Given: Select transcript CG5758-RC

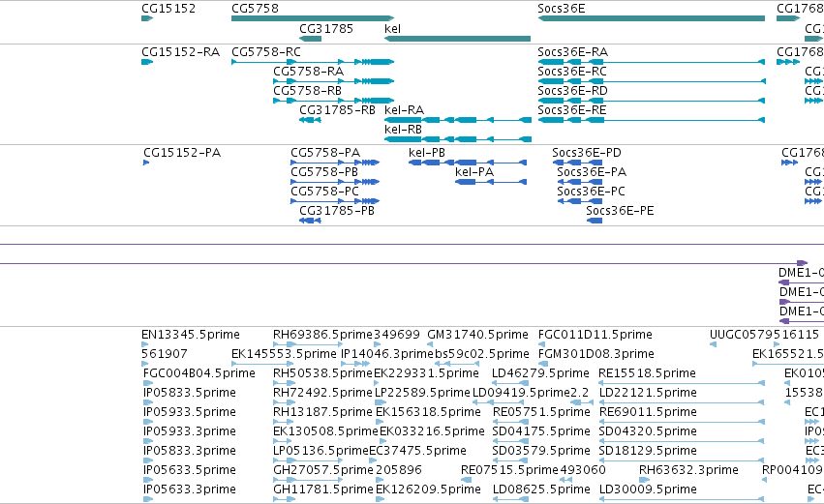Looking at the screenshot, I should coord(266,52).
